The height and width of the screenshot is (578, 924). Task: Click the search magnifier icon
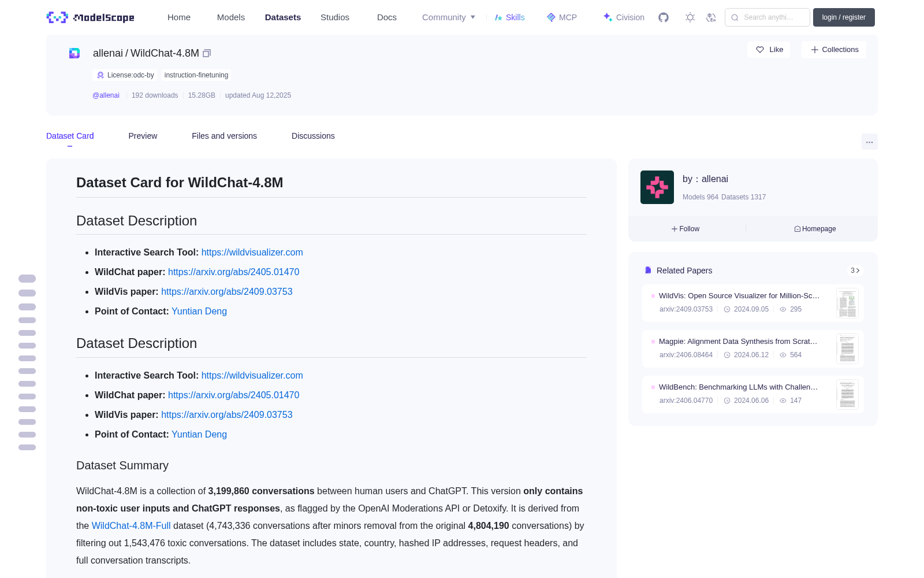coord(735,17)
